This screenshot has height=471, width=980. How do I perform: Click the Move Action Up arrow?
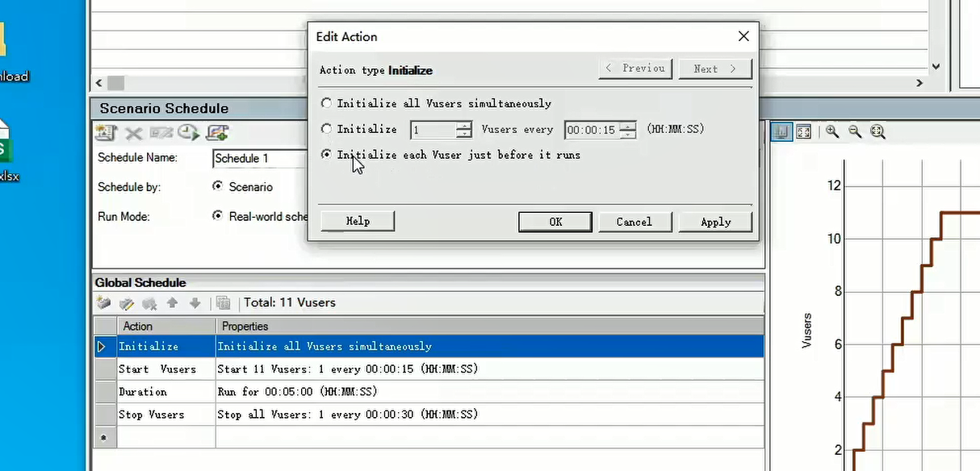click(172, 303)
